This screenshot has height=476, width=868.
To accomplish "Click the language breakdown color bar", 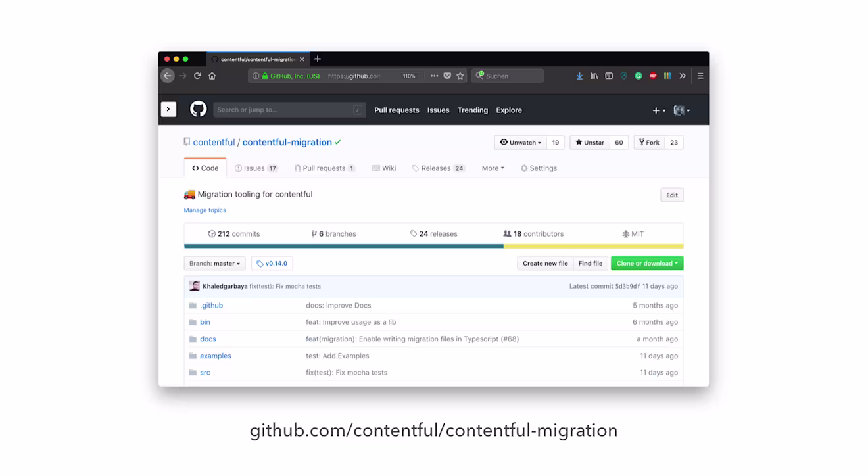I will coord(433,246).
